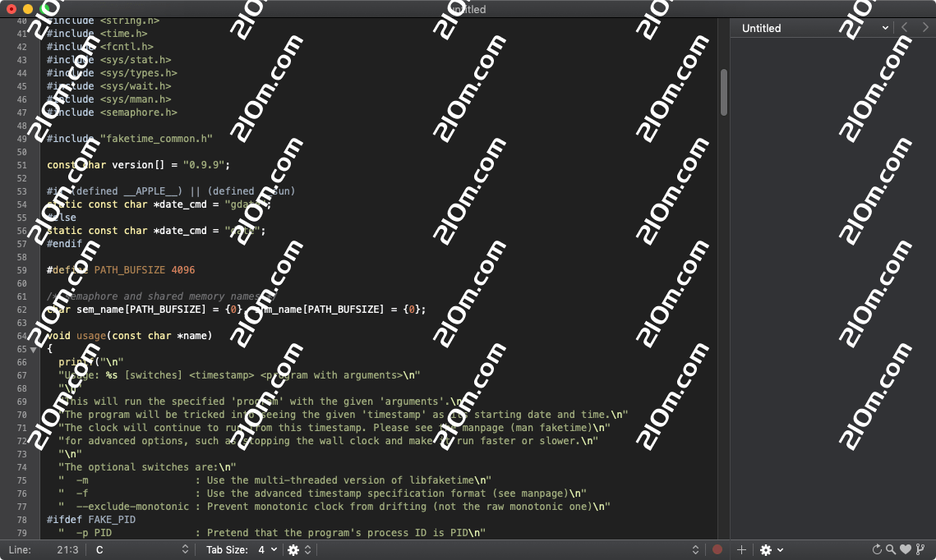
Task: Click the source control branch icon
Action: pyautogui.click(x=920, y=550)
